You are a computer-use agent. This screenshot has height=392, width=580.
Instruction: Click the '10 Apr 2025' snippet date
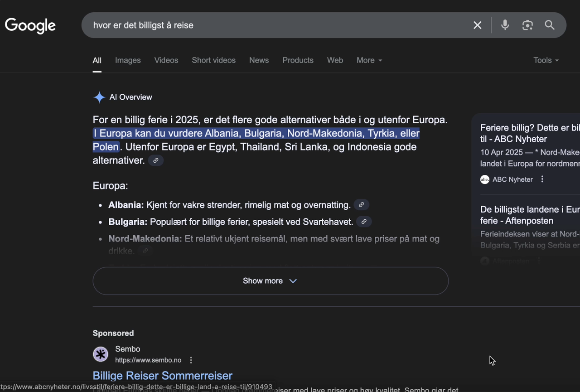(502, 152)
